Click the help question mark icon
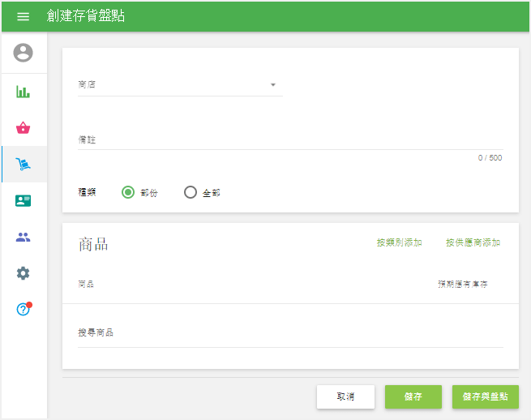Viewport: 531px width, 420px height. click(24, 309)
